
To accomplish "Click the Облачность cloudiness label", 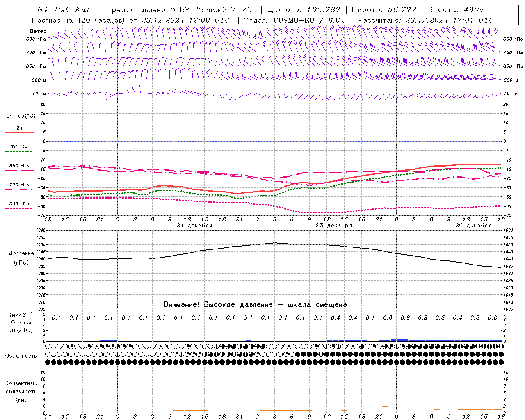I will point(21,356).
